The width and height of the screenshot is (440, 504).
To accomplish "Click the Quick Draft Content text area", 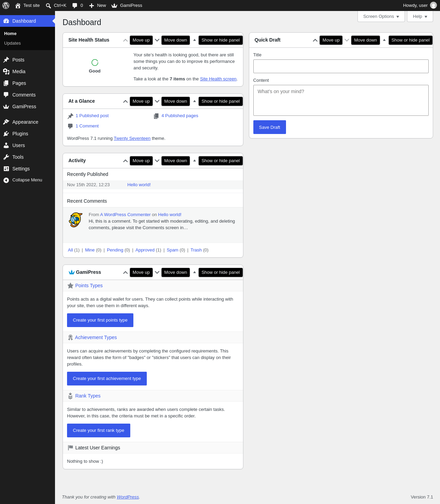I will [341, 100].
